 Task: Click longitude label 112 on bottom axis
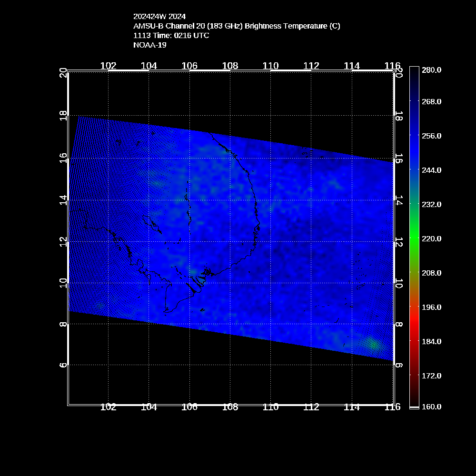311,407
